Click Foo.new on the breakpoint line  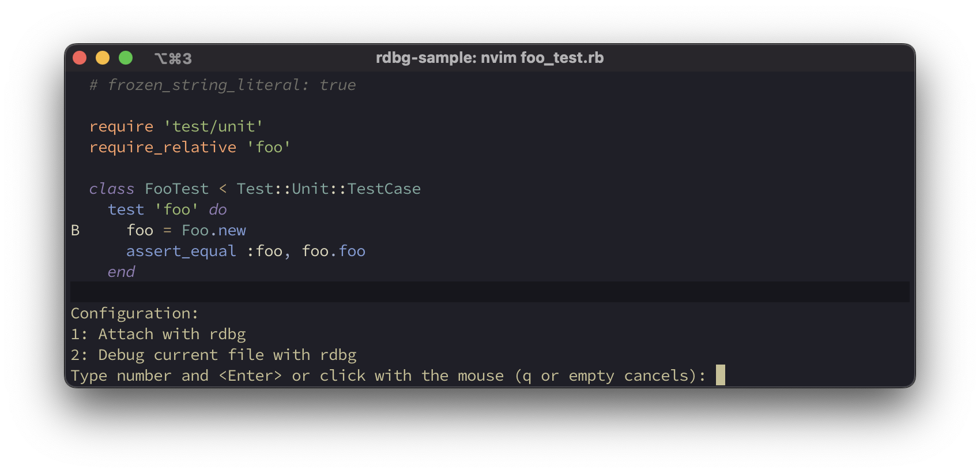214,231
